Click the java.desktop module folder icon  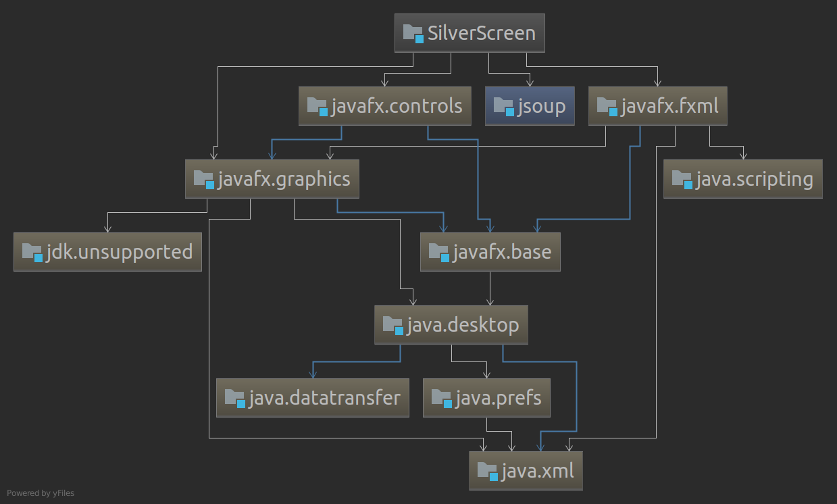[393, 325]
